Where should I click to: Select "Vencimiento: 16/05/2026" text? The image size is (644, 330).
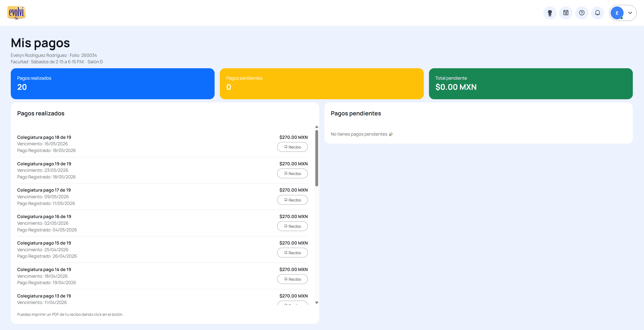point(42,144)
